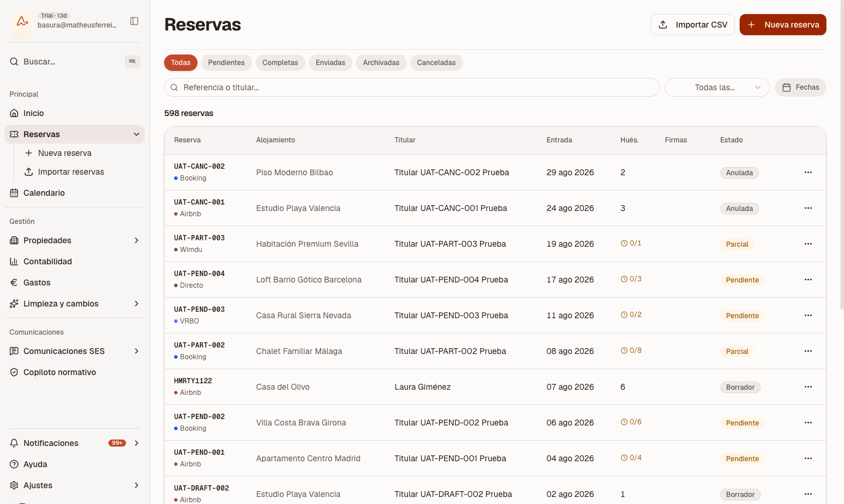Select the Canceladas filter tab
844x504 pixels.
(x=436, y=63)
